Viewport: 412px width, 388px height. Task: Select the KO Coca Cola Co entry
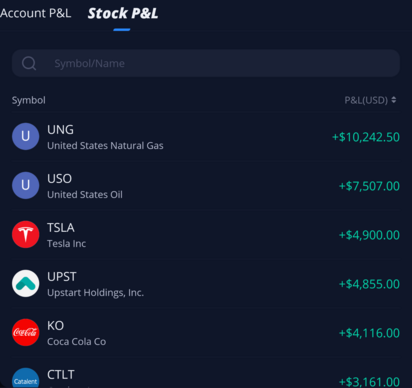point(206,333)
